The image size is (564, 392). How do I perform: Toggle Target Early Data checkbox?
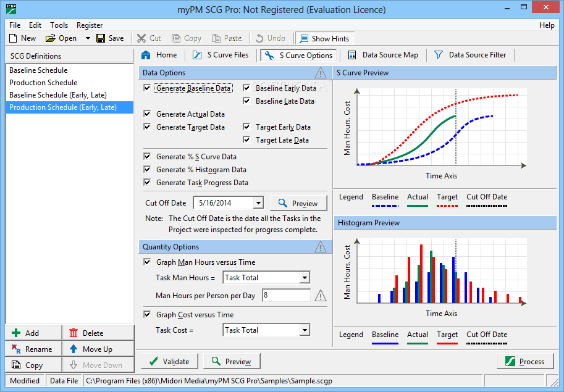point(246,127)
